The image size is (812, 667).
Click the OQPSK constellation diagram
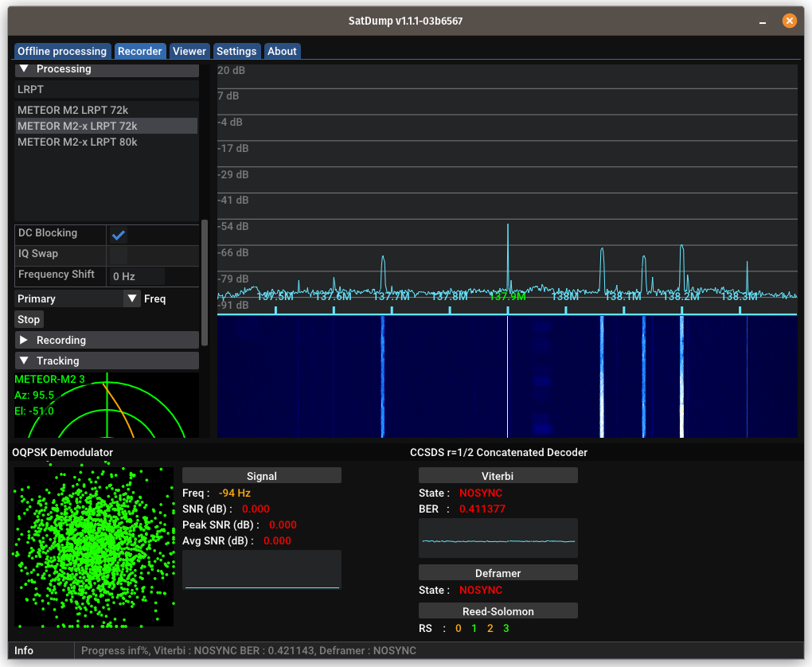(94, 546)
